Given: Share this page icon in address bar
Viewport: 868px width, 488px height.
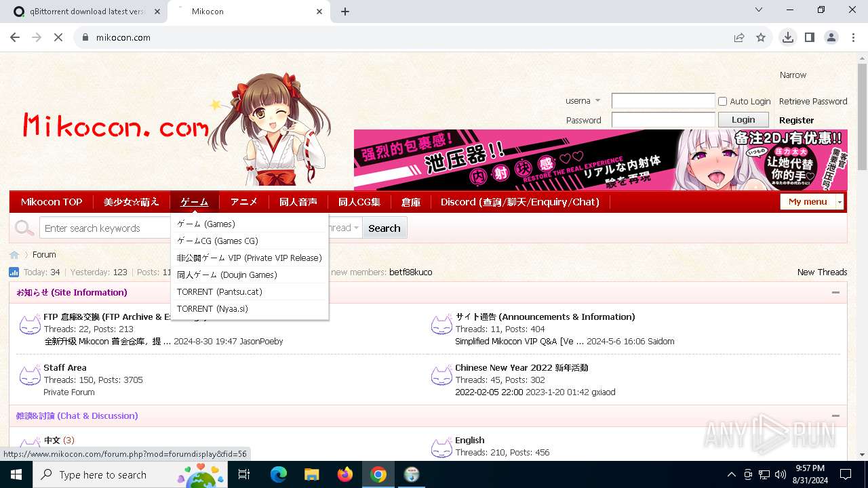Looking at the screenshot, I should click(739, 37).
